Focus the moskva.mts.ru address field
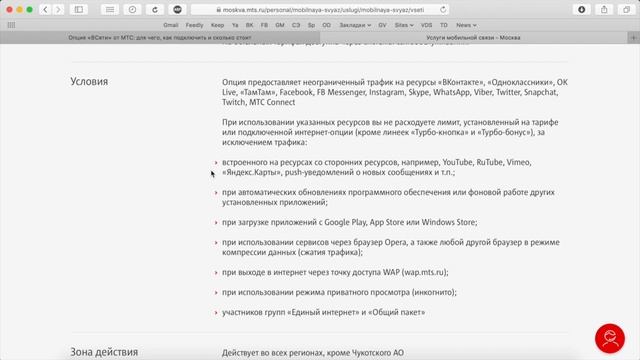Image resolution: width=640 pixels, height=360 pixels. pyautogui.click(x=320, y=9)
